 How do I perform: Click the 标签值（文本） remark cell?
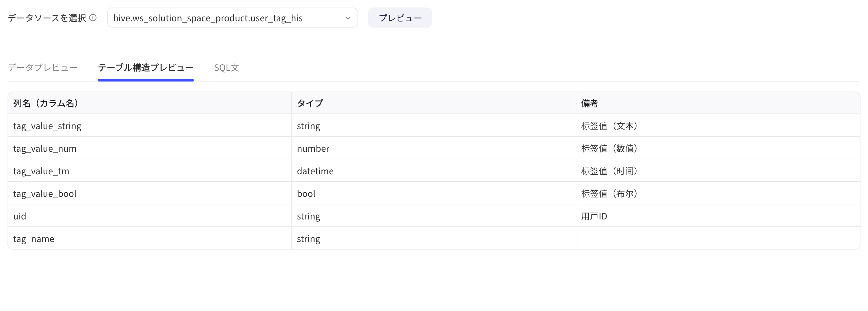[718, 125]
